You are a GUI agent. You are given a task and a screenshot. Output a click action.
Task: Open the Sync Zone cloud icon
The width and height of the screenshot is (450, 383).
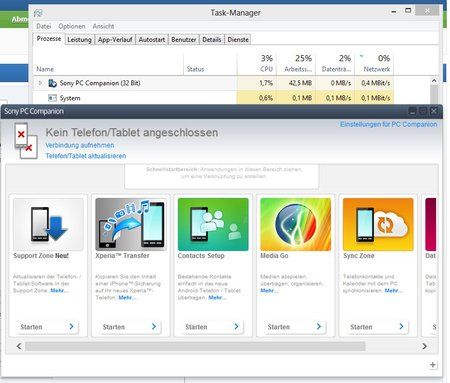coord(378,224)
